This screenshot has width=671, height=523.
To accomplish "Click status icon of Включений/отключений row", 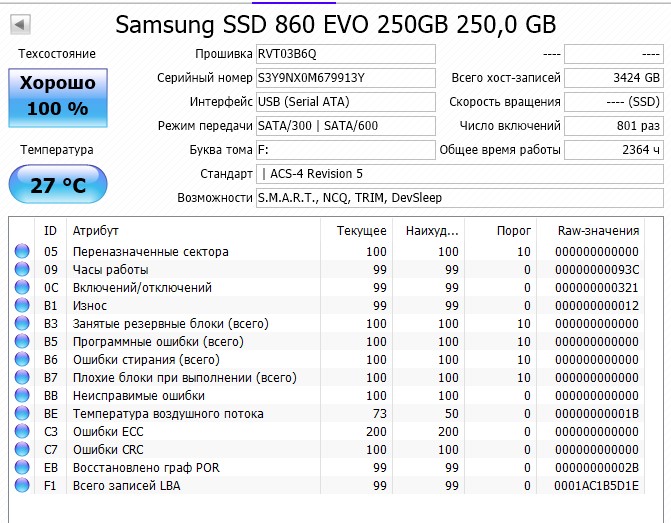I will point(22,287).
